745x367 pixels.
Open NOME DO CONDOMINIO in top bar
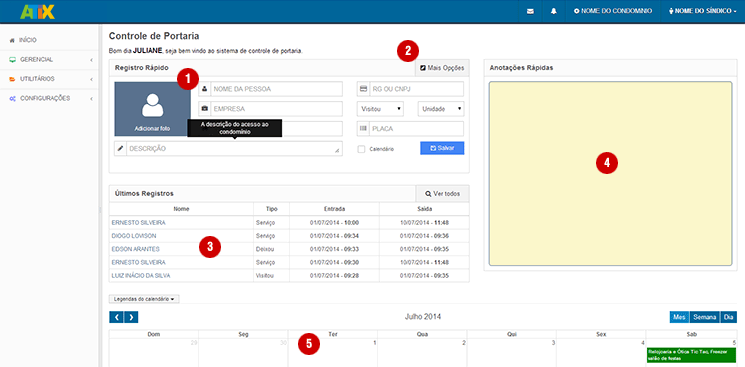click(x=613, y=11)
